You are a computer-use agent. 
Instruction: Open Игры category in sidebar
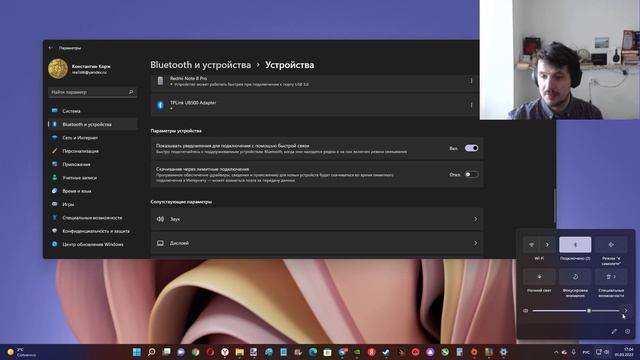pos(93,204)
